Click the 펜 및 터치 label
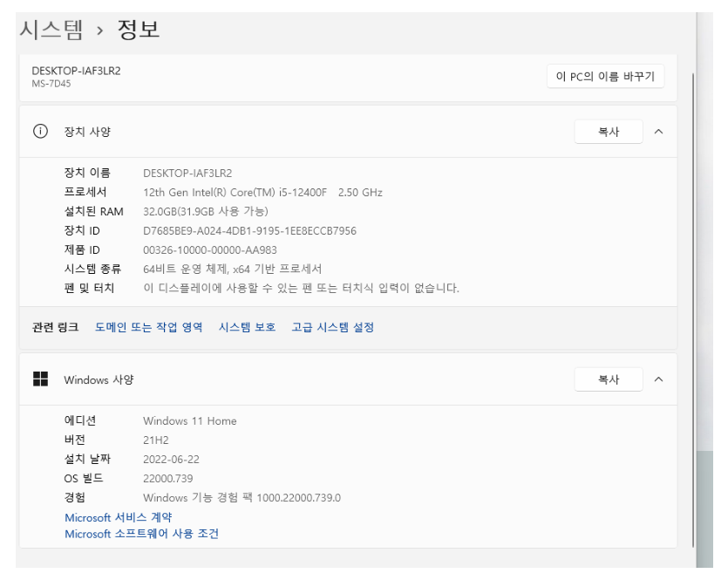Image resolution: width=728 pixels, height=580 pixels. click(89, 288)
